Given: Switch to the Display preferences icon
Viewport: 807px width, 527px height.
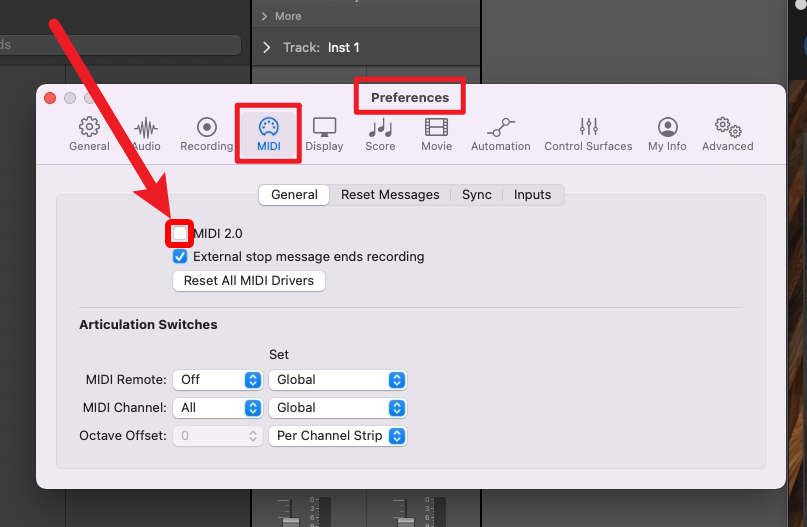Looking at the screenshot, I should (324, 134).
